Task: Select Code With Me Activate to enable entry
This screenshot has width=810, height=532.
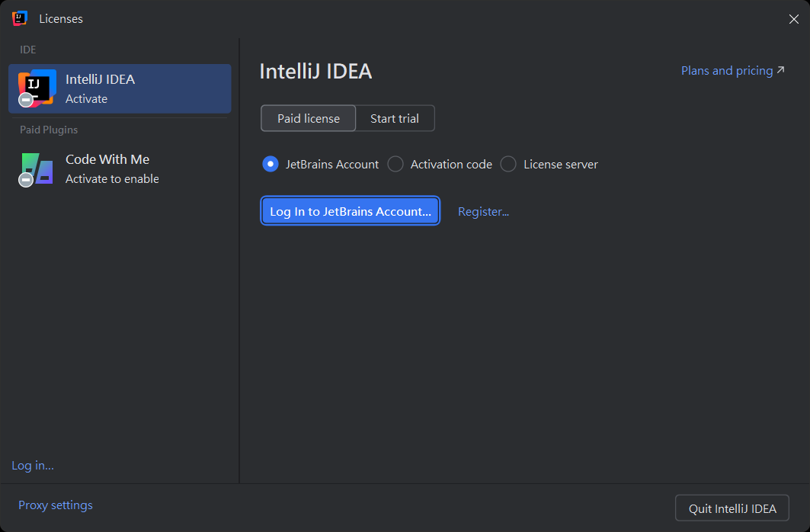Action: point(120,169)
